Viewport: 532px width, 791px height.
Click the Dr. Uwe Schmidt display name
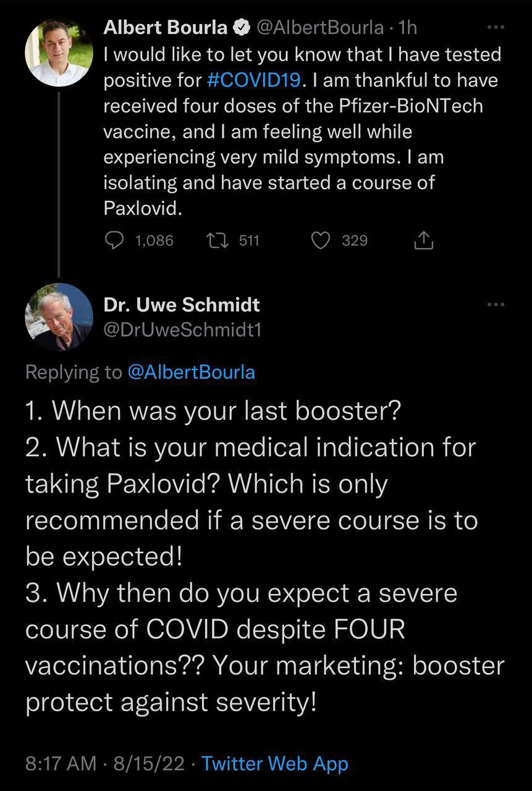(182, 305)
